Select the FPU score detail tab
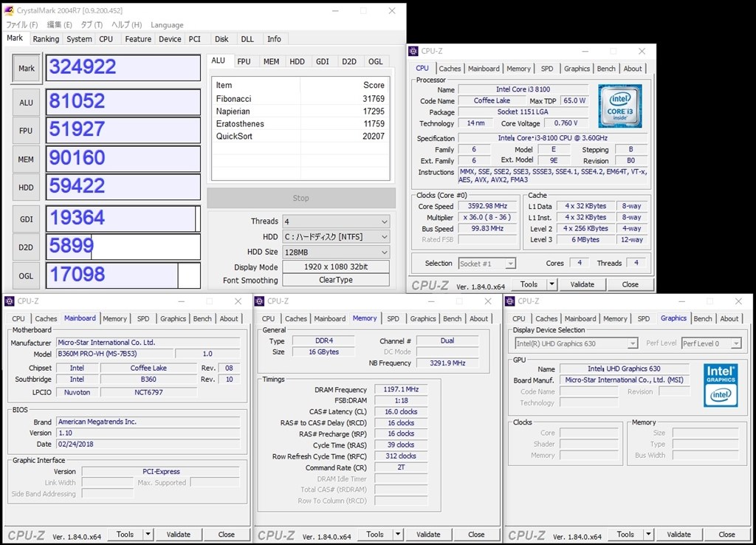Viewport: 756px width, 545px height. [x=244, y=61]
